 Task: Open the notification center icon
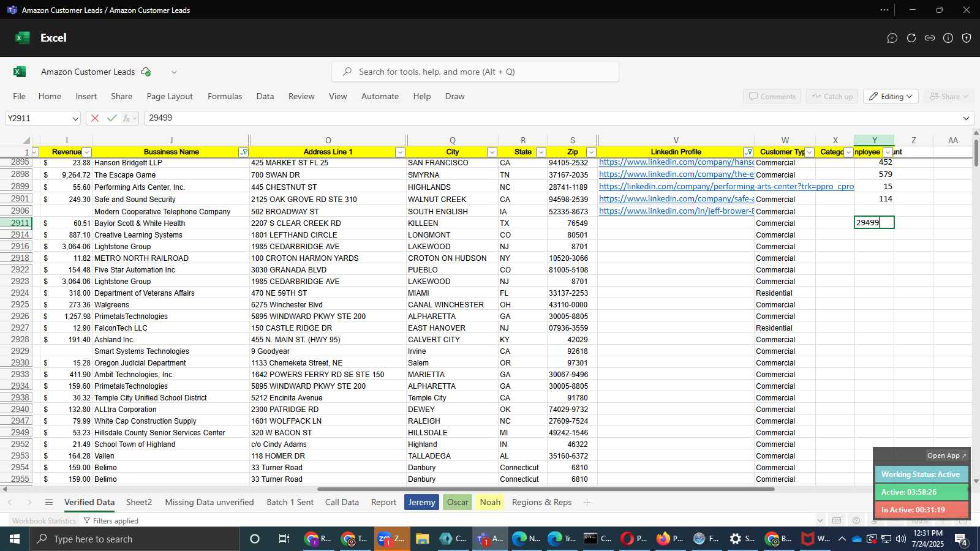(x=962, y=539)
